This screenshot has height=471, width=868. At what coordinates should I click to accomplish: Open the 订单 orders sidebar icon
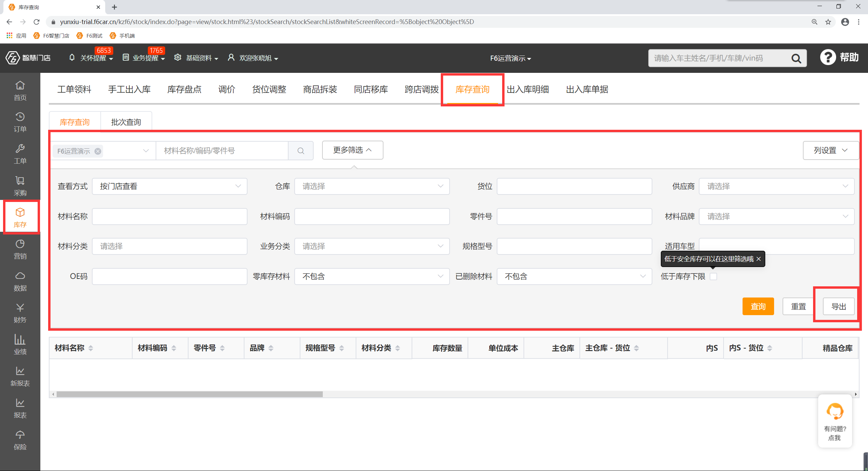[20, 122]
